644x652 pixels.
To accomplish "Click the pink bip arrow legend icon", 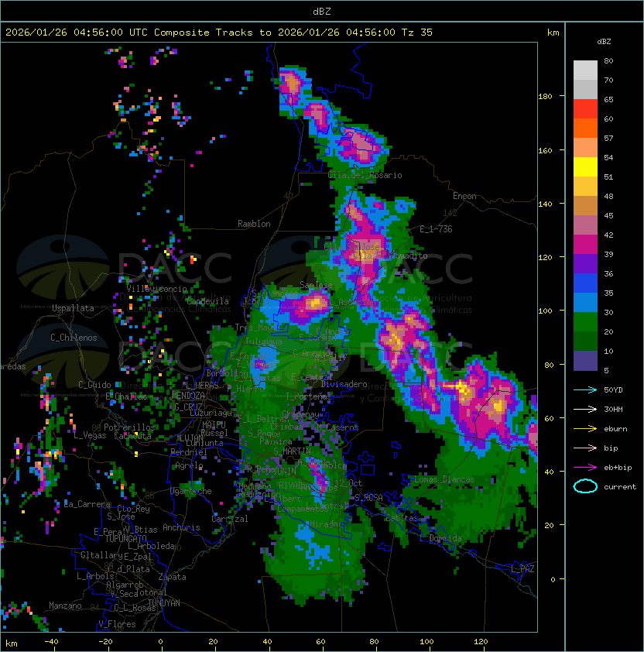I will click(x=585, y=448).
